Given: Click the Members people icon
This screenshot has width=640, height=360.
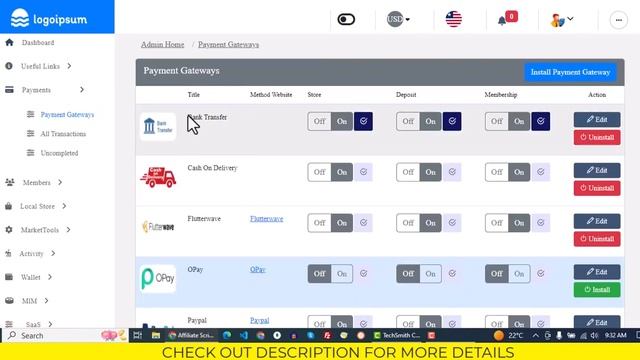Looking at the screenshot, I should click(10, 182).
